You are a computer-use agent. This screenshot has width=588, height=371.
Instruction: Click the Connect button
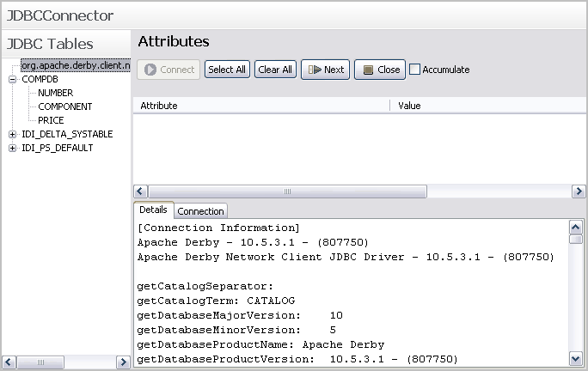[168, 70]
